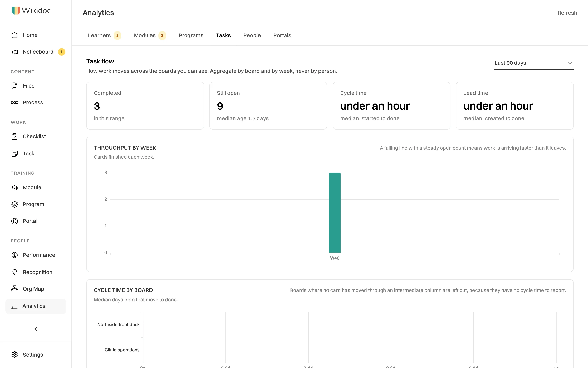Click the Clinic operations board label
Screen dimensions: 588x368
(x=122, y=350)
